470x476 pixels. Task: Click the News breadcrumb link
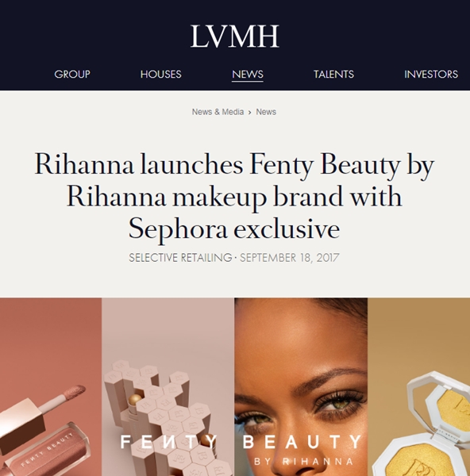(266, 112)
